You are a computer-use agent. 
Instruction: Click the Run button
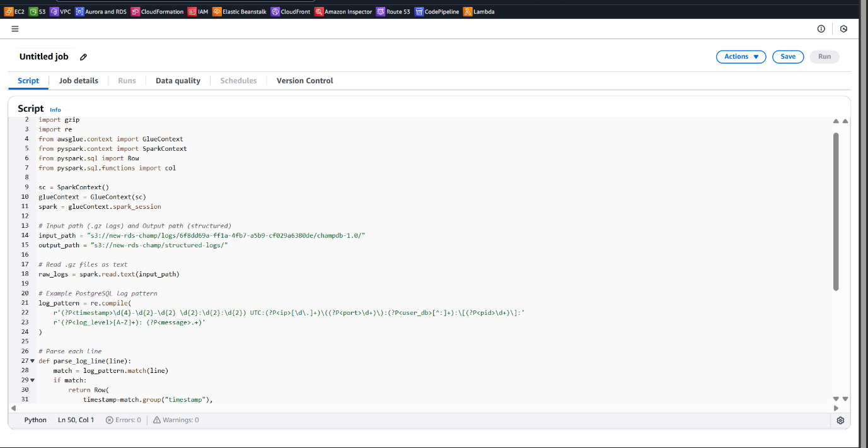point(825,57)
